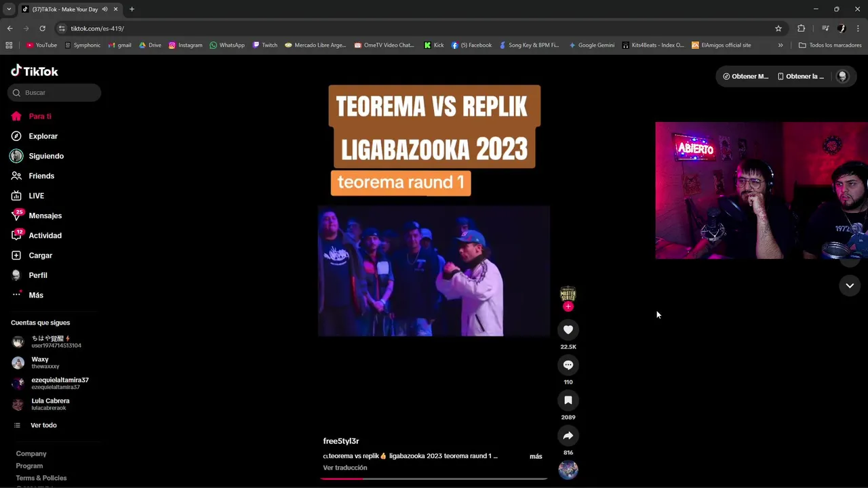Open the WhatsApp bookmark

tap(227, 45)
